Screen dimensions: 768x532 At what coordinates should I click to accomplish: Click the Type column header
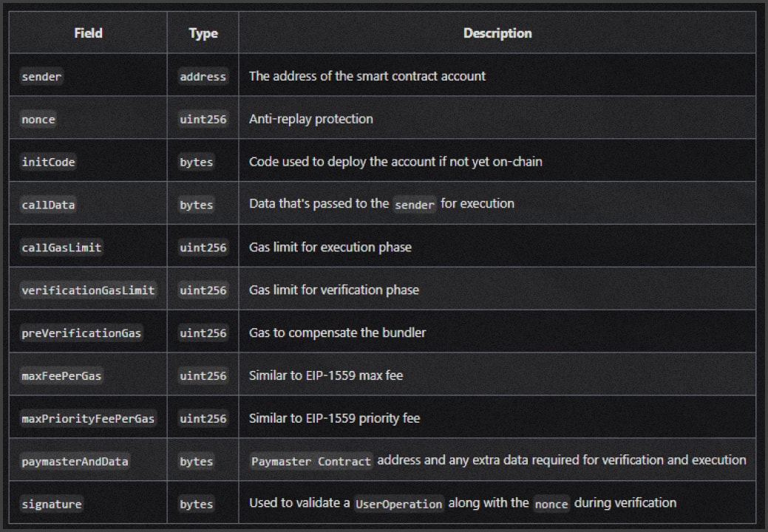[x=203, y=33]
